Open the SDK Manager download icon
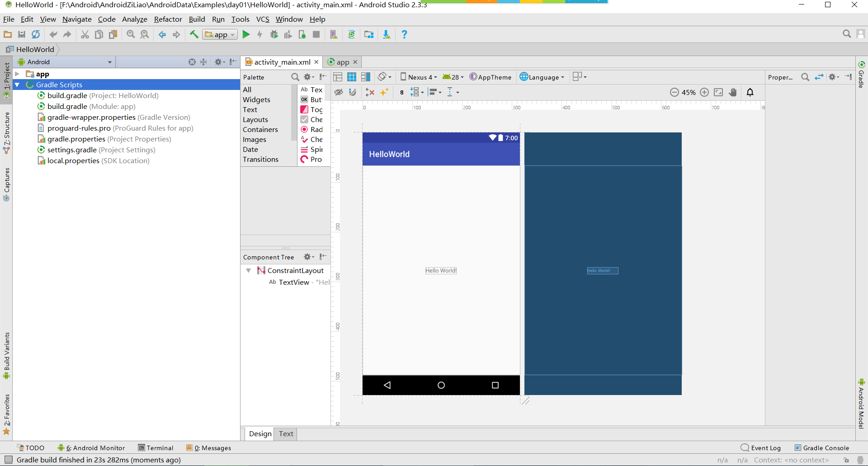 point(387,34)
